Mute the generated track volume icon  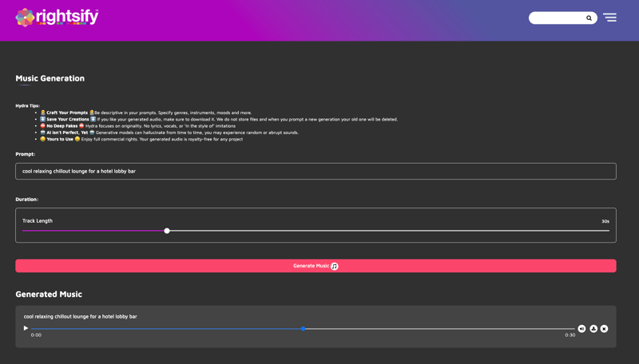coord(581,329)
